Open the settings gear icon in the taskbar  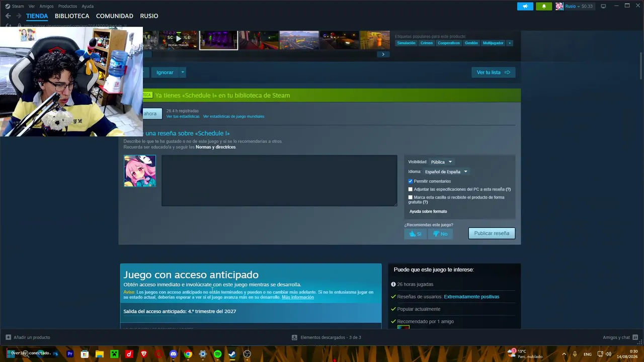(203, 354)
